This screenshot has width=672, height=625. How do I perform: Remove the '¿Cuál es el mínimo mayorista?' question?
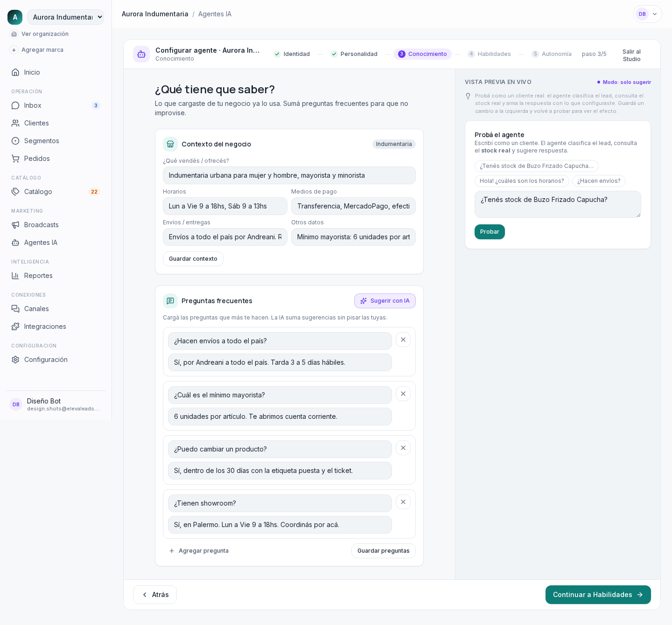point(403,394)
